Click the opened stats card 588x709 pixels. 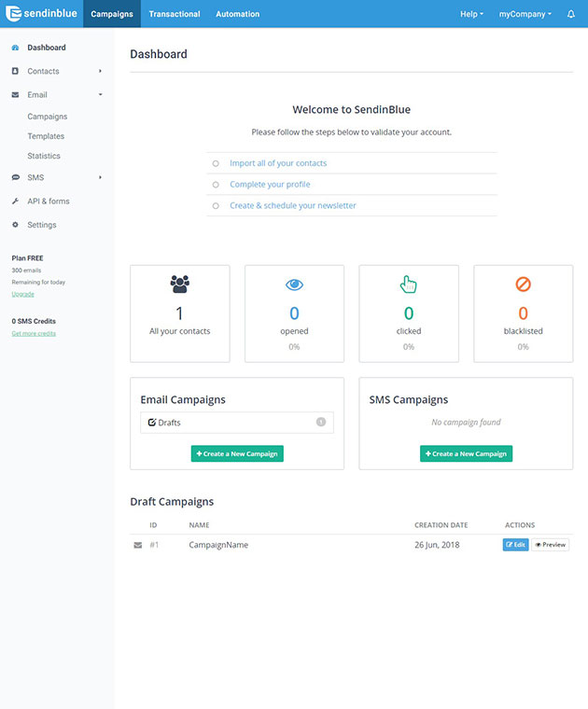(294, 313)
